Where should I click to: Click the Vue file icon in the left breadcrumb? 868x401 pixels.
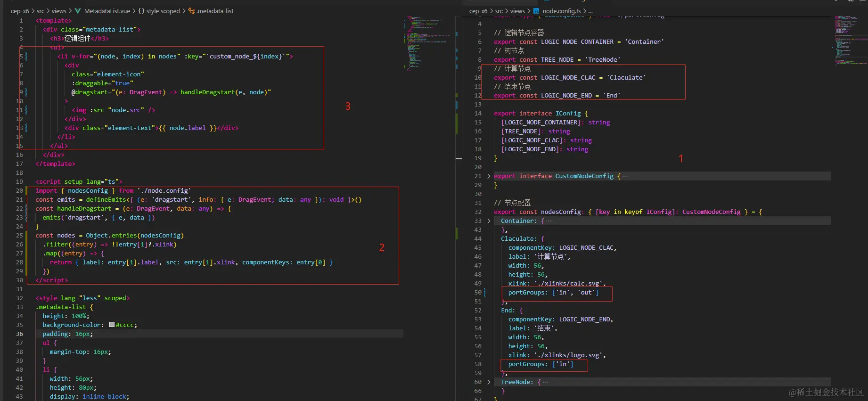[x=78, y=11]
